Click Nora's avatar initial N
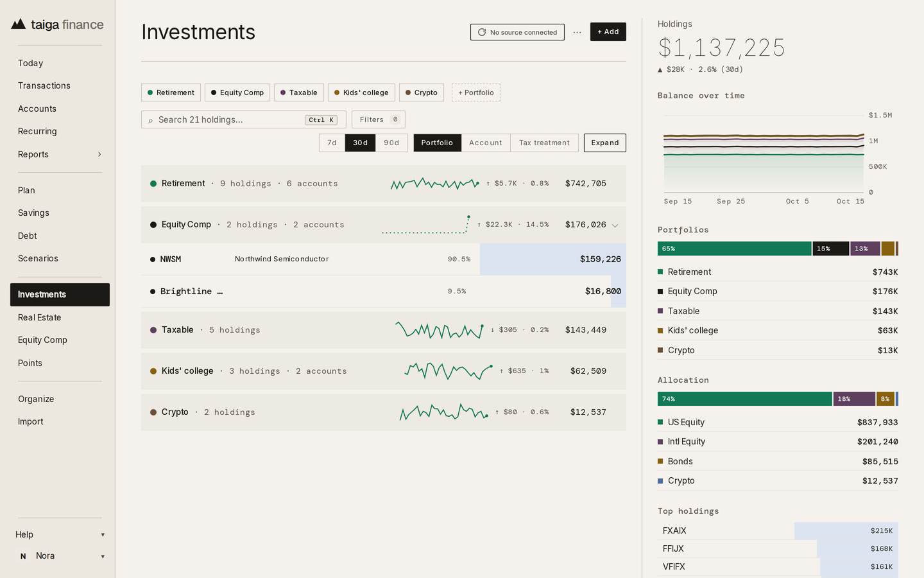Image resolution: width=924 pixels, height=578 pixels. click(x=23, y=556)
